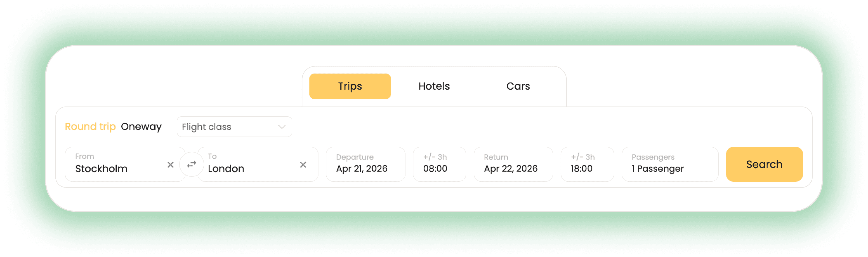Screen dimensions: 868x257
Task: Switch to the Trips tab
Action: [350, 86]
